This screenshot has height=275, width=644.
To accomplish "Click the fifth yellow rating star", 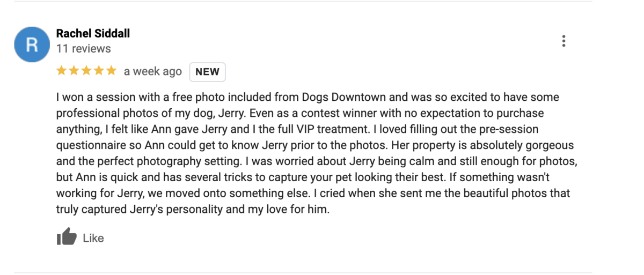I will (111, 71).
